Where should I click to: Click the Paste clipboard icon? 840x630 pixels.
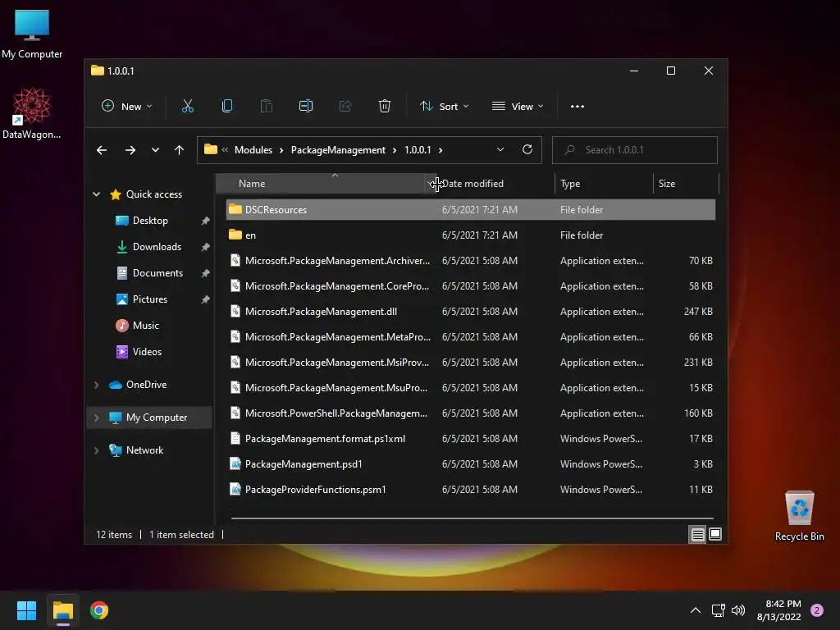tap(267, 106)
